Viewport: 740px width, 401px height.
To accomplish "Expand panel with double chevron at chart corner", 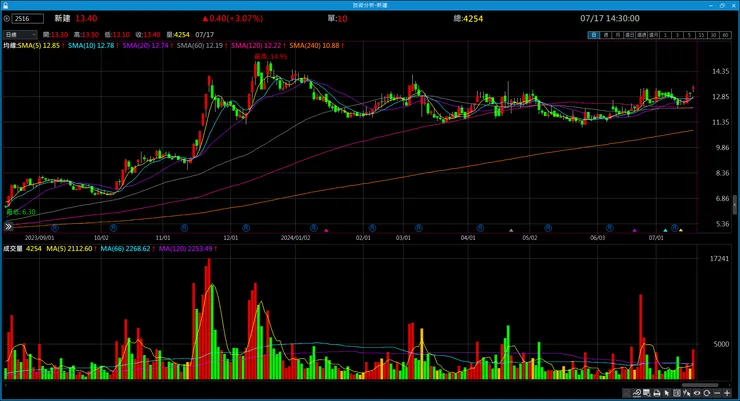I will 8,227.
